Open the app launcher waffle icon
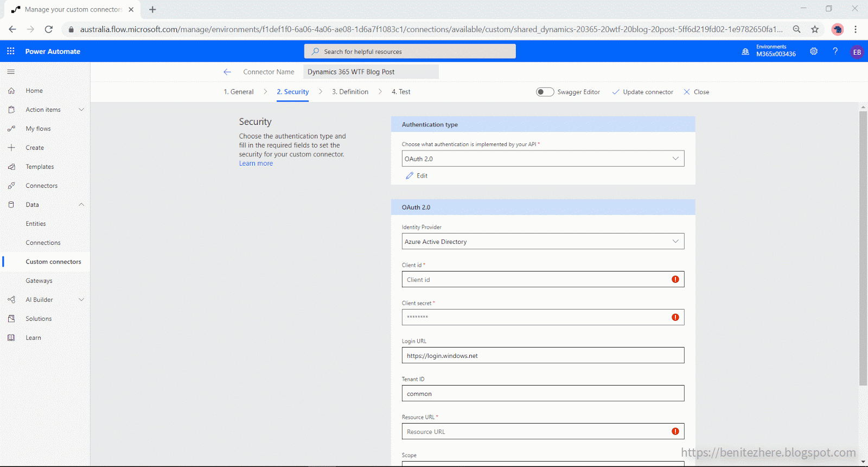Image resolution: width=868 pixels, height=467 pixels. (x=11, y=51)
